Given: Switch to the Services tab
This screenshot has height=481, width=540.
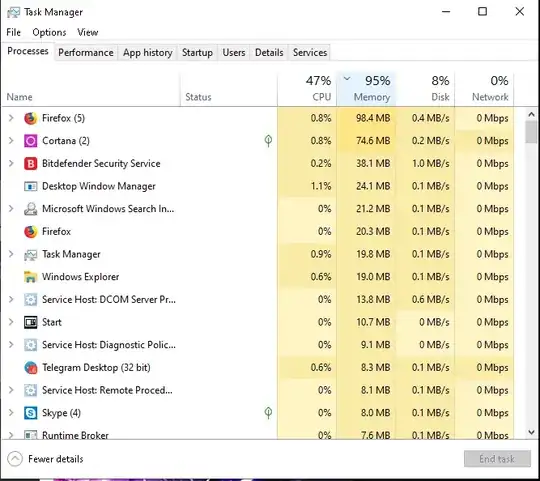Looking at the screenshot, I should tap(310, 53).
